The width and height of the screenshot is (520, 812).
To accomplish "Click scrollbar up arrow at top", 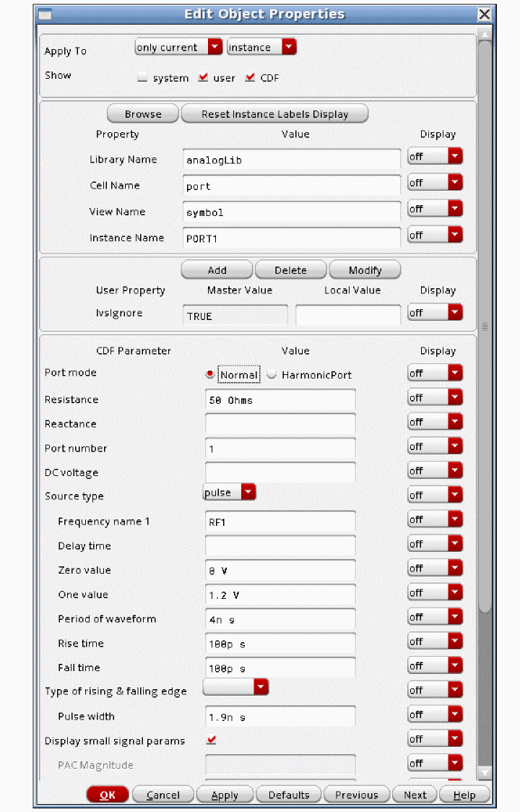I will (485, 33).
